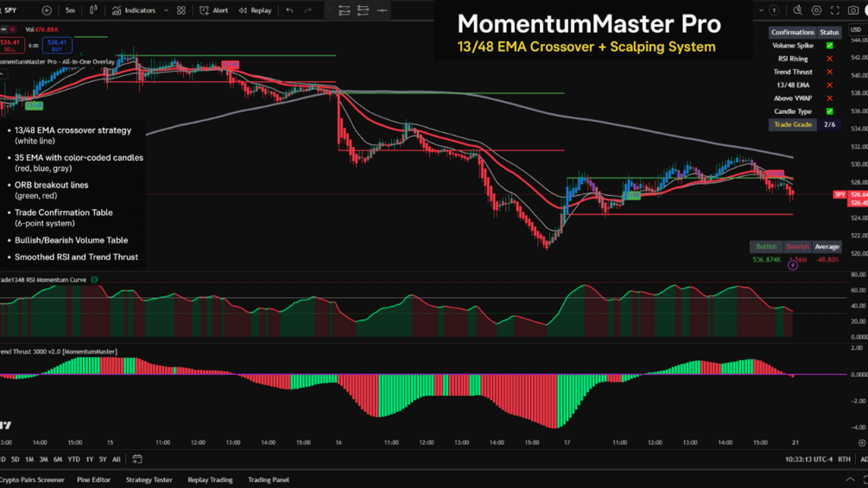This screenshot has width=868, height=488.
Task: Select the RSI Momentum Curve indicator title
Action: pos(43,280)
